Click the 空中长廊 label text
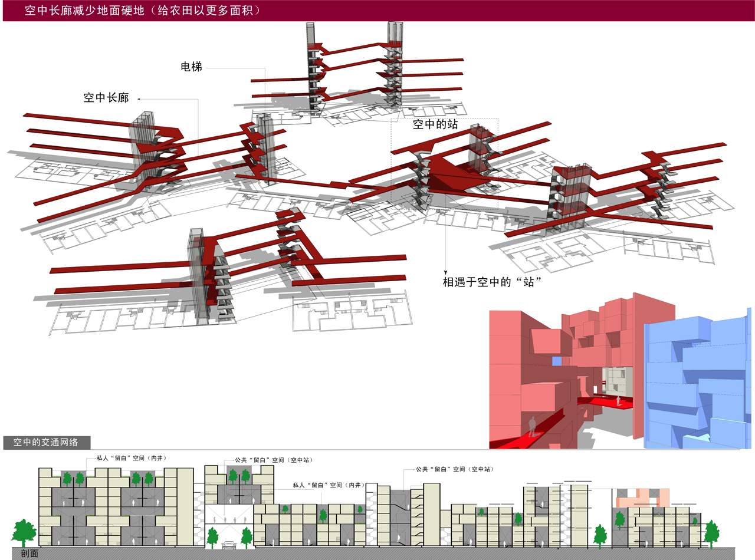Screen dimensions: 755x560 coord(106,98)
